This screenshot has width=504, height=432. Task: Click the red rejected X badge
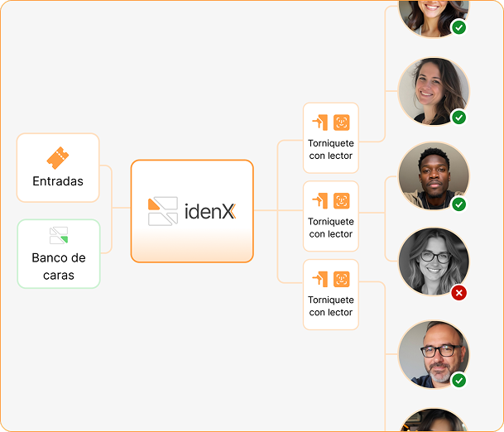(x=458, y=292)
